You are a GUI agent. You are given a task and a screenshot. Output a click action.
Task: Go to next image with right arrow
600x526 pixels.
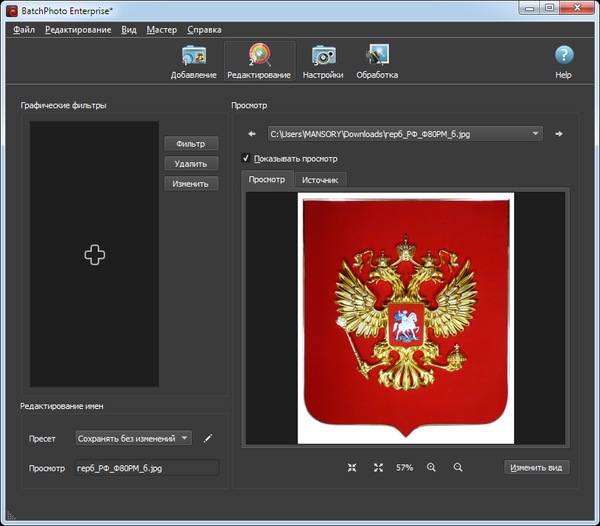559,133
